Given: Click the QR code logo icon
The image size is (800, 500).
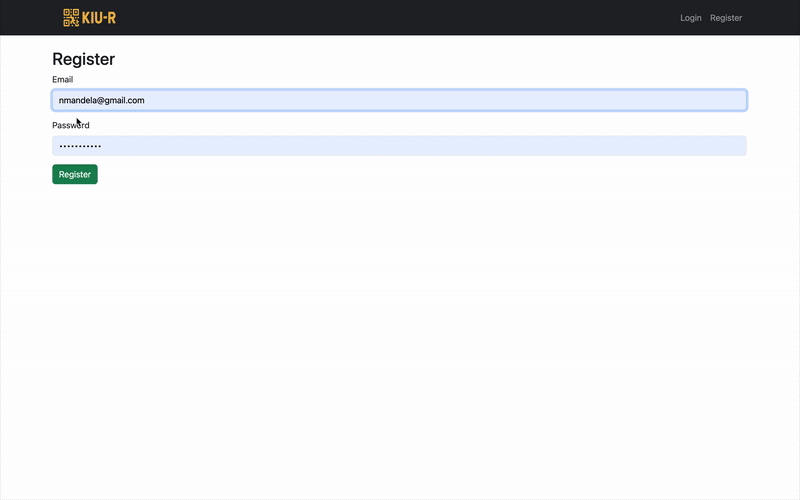Looking at the screenshot, I should click(x=71, y=17).
